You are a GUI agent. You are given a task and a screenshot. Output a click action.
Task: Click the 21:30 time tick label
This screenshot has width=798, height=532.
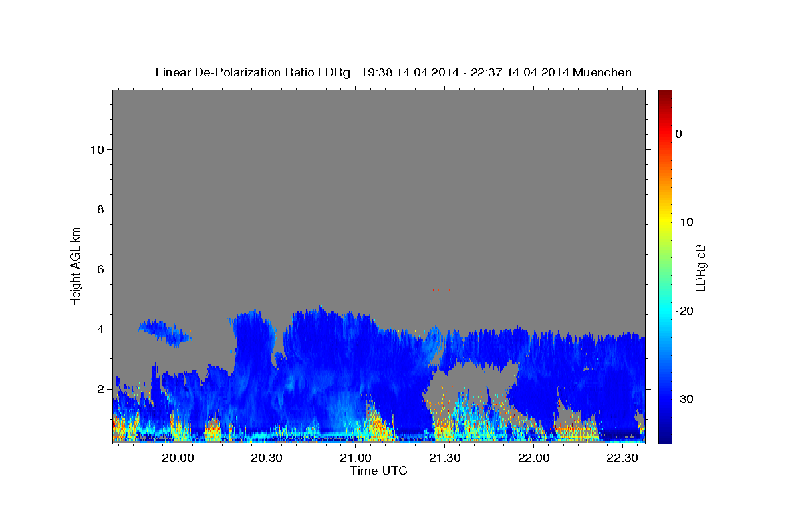point(445,458)
